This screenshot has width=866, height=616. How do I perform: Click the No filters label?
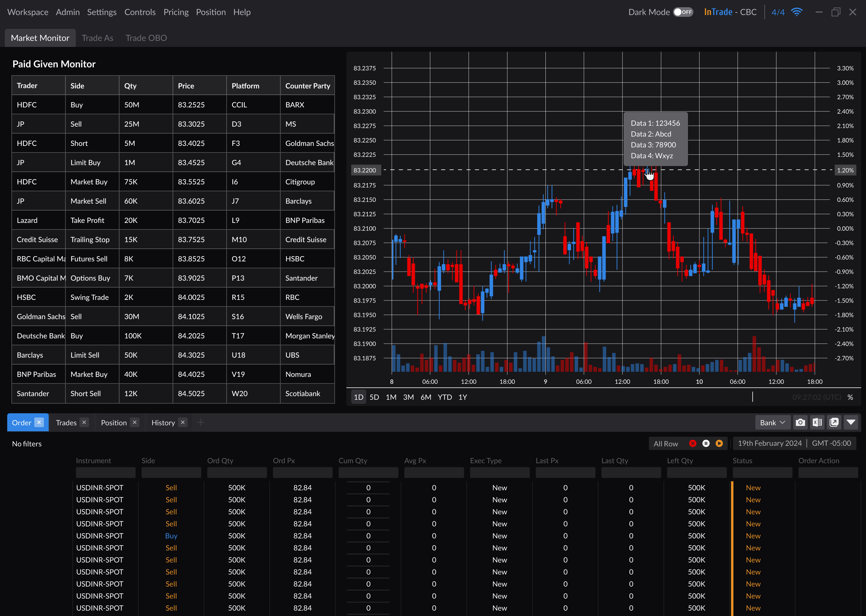pos(27,443)
